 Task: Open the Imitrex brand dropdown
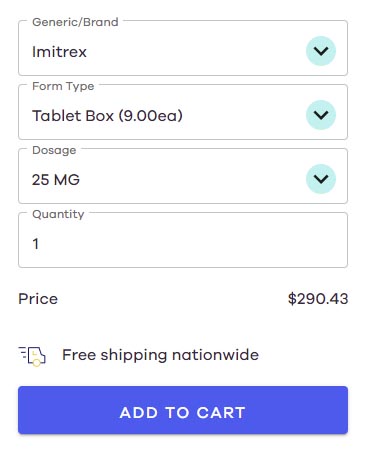183,48
